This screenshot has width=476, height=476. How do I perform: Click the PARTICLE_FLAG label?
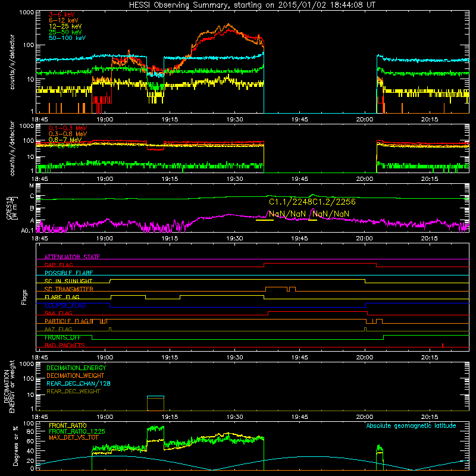coord(67,321)
